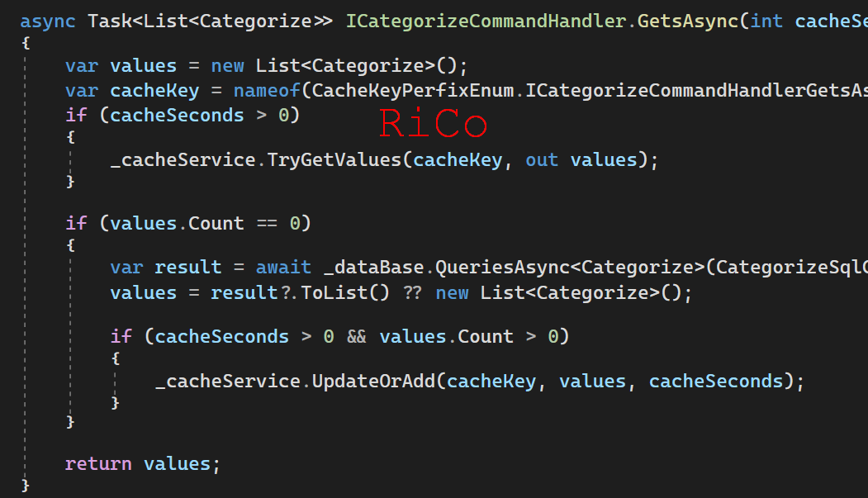Select the nameof keyword
This screenshot has width=868, height=498.
pos(266,90)
